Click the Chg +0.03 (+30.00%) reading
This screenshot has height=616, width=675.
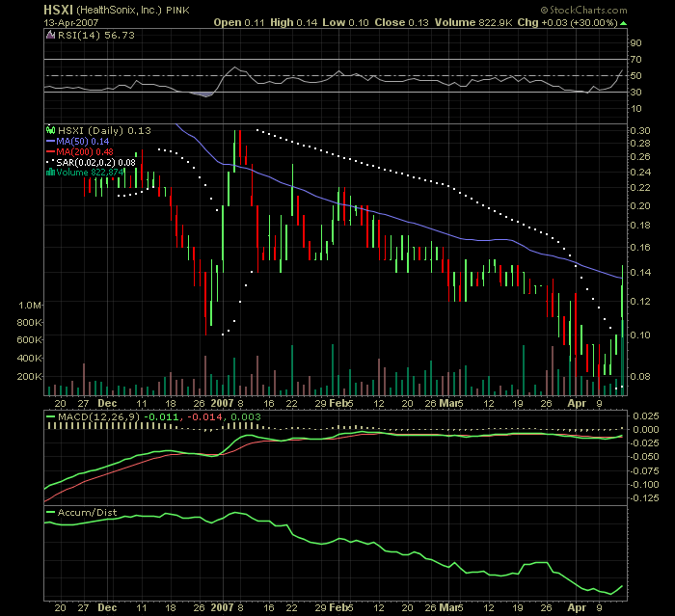[568, 23]
